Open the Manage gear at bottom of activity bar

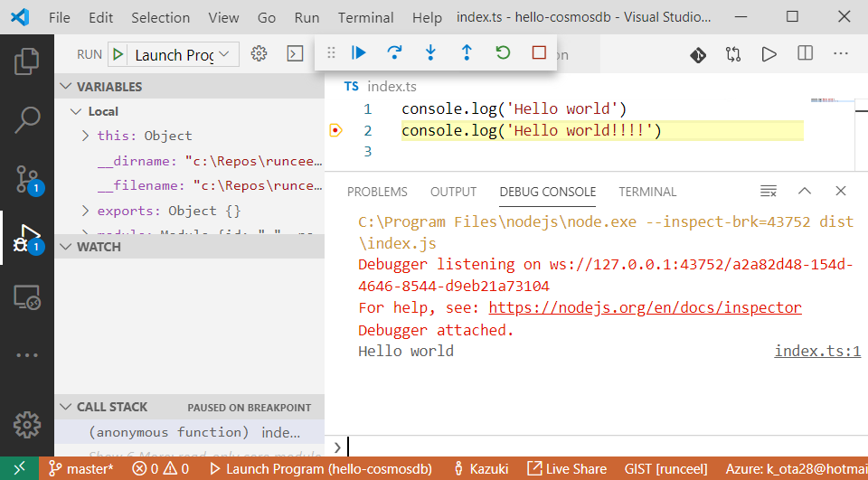pyautogui.click(x=26, y=425)
